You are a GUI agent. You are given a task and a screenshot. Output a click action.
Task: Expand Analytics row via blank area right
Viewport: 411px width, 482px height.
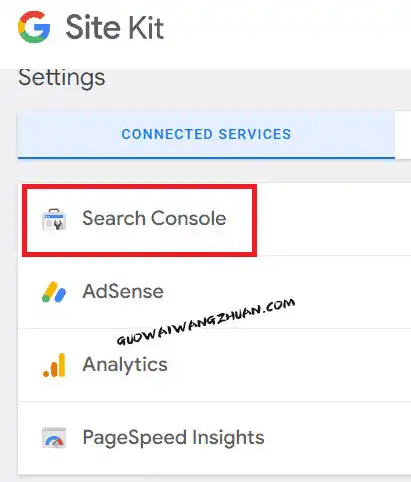[x=333, y=365]
